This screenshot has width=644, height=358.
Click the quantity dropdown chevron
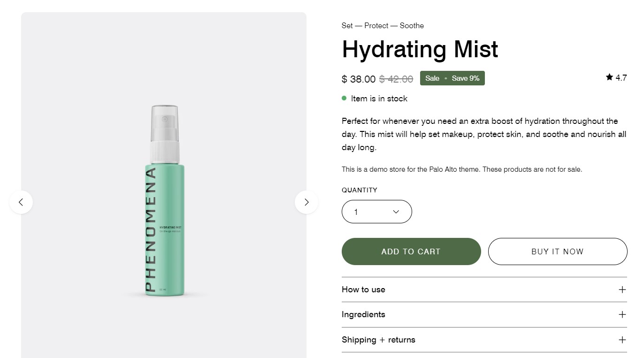click(x=396, y=212)
